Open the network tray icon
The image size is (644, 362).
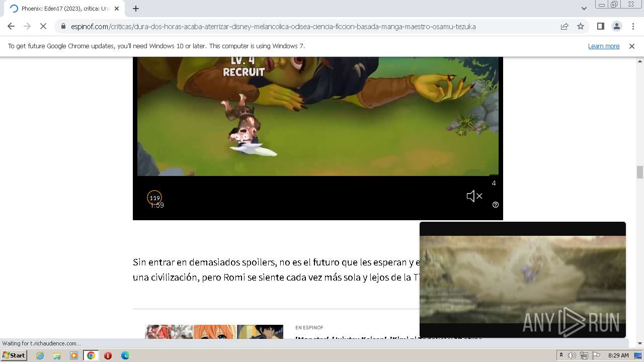click(584, 355)
